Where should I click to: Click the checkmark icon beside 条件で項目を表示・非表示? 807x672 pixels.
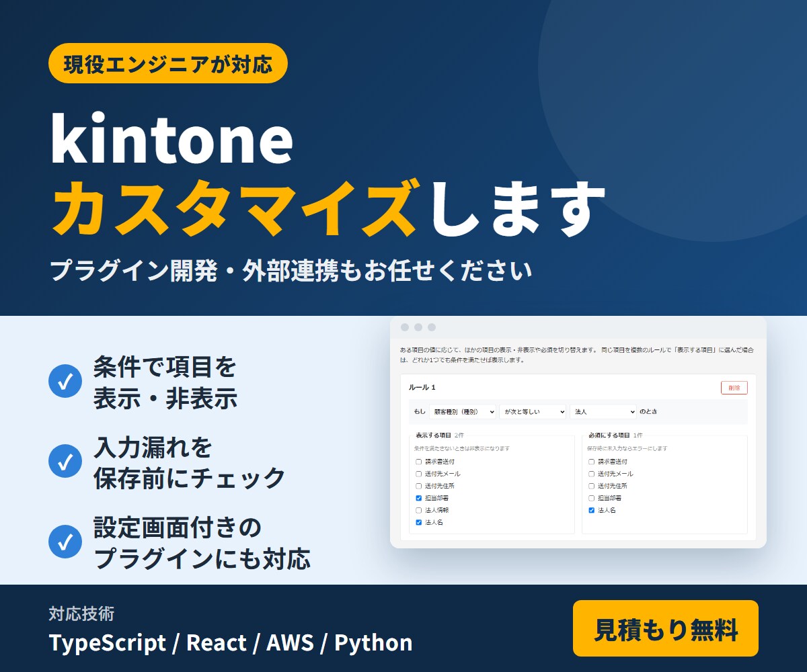65,382
